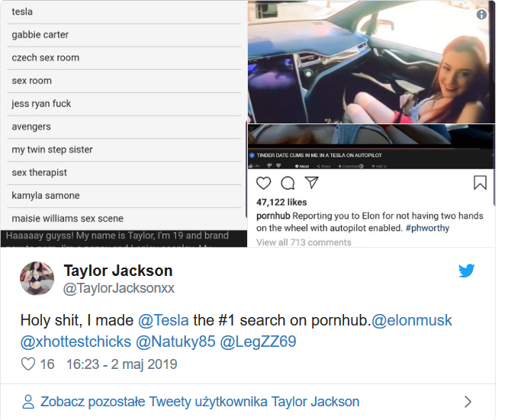Expand the chevron arrow in the tweet footer
524x420 pixels.
(x=468, y=402)
